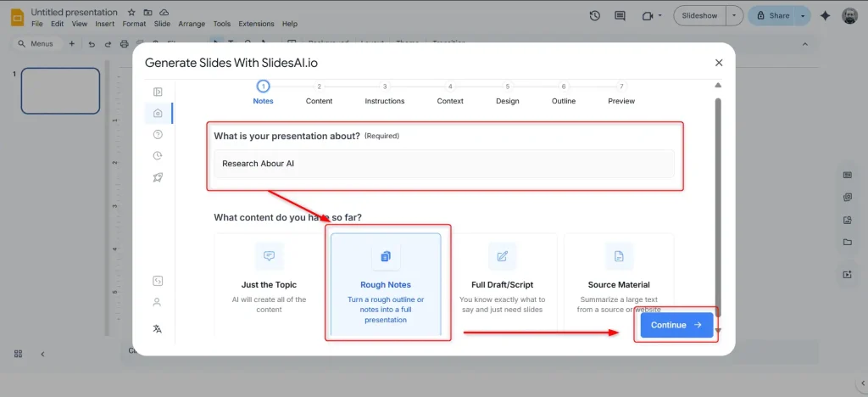Open the Format menu

(x=134, y=24)
